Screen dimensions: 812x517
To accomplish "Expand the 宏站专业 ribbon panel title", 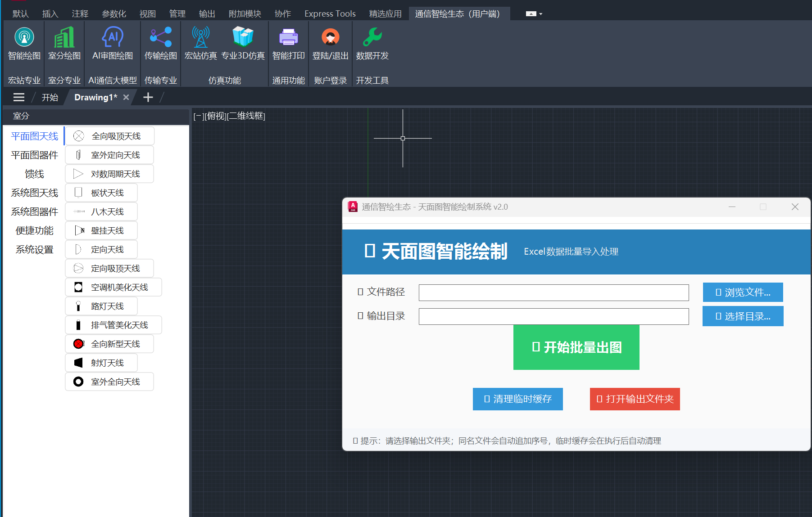I will pos(24,80).
